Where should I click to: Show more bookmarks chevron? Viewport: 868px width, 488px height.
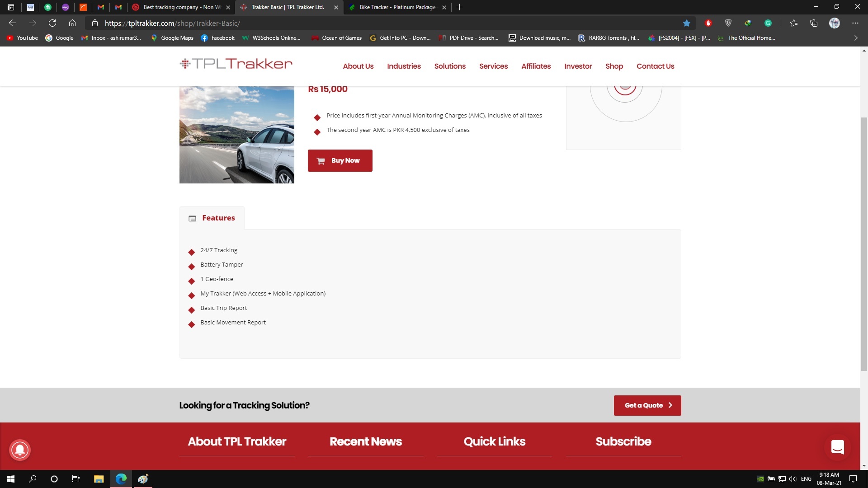pyautogui.click(x=856, y=38)
